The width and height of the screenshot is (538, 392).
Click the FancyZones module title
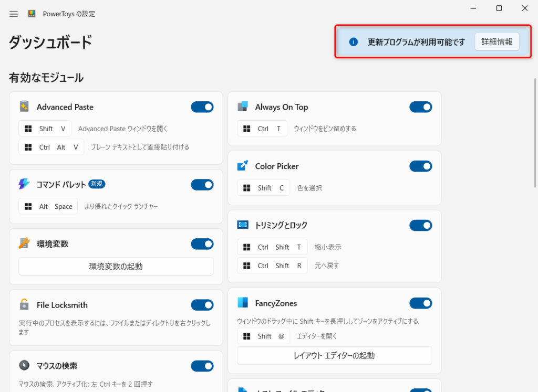[276, 303]
